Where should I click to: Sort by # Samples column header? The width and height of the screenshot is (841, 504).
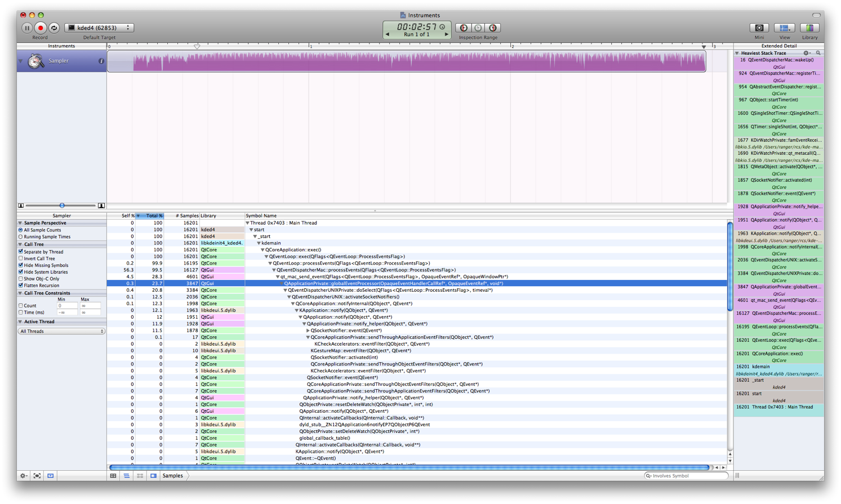[x=181, y=216]
